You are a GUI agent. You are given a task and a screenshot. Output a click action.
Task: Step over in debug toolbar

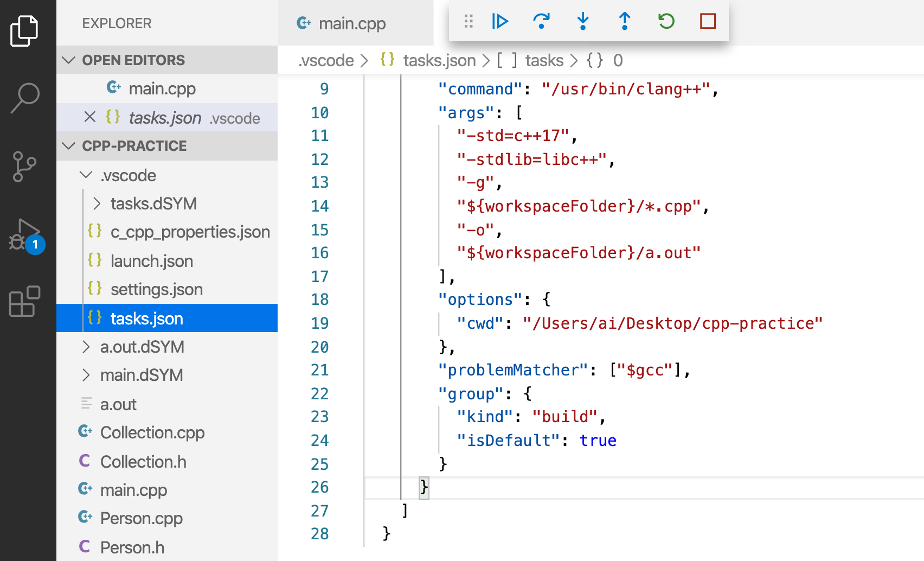pyautogui.click(x=541, y=21)
